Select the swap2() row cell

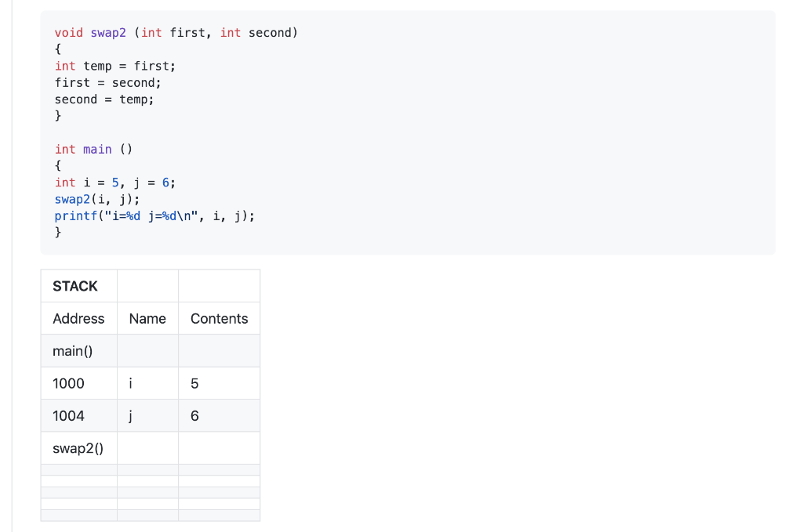coord(79,448)
